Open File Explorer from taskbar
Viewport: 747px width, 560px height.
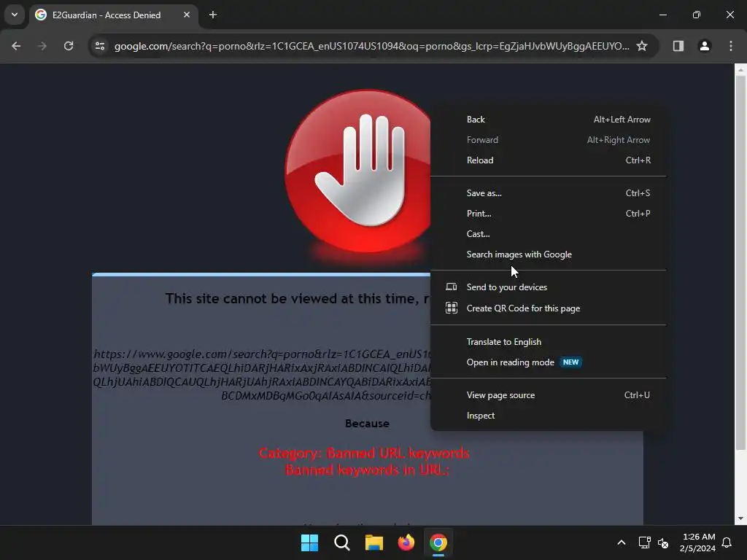coord(374,542)
